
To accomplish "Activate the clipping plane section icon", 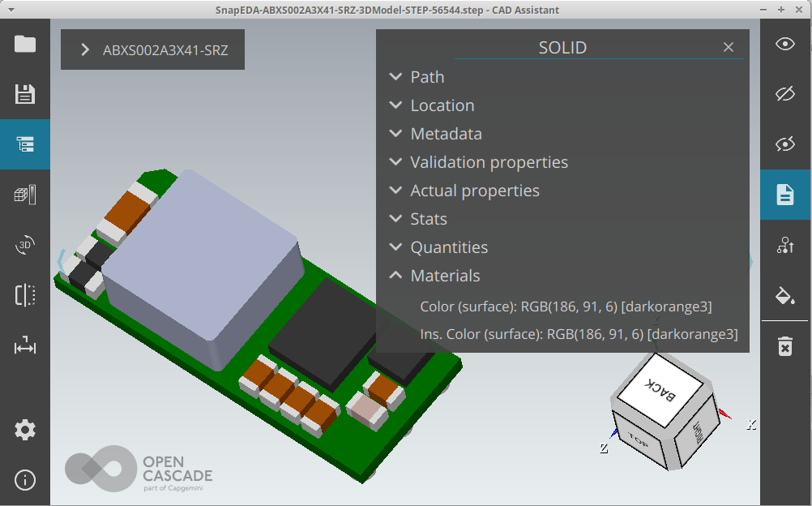I will tap(25, 295).
